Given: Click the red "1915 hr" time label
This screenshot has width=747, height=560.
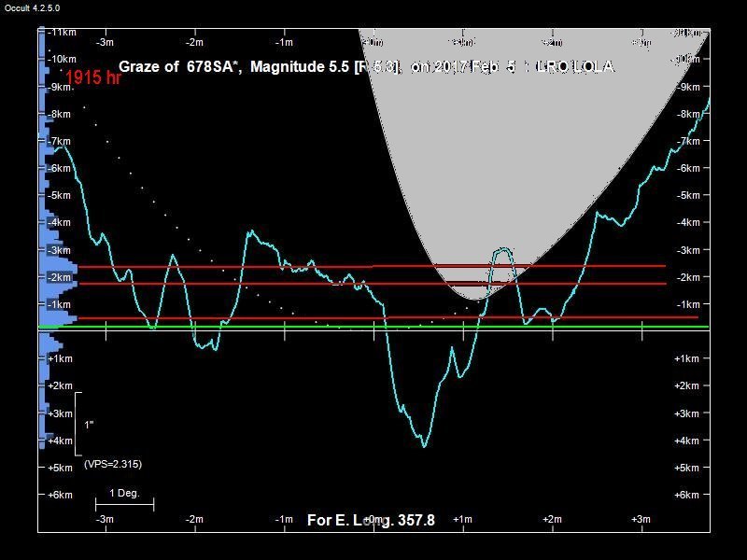Looking at the screenshot, I should [x=92, y=78].
